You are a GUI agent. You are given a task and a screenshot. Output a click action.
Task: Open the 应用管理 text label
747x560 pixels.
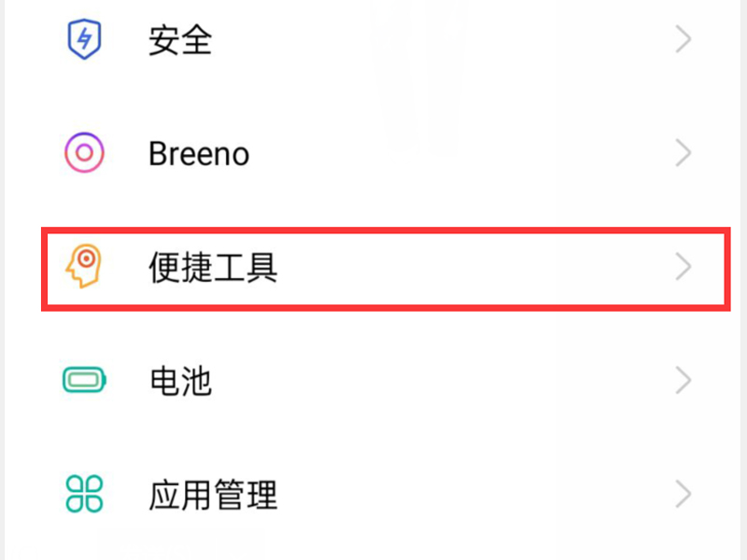pyautogui.click(x=213, y=495)
